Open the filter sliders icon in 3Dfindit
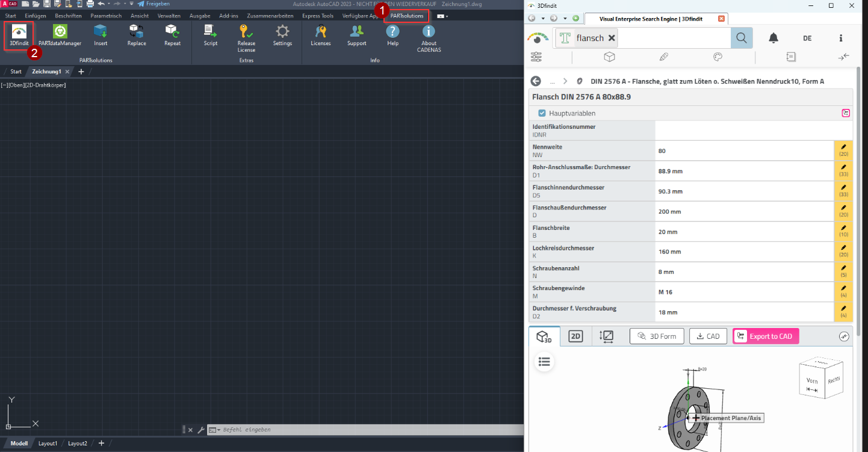 536,57
